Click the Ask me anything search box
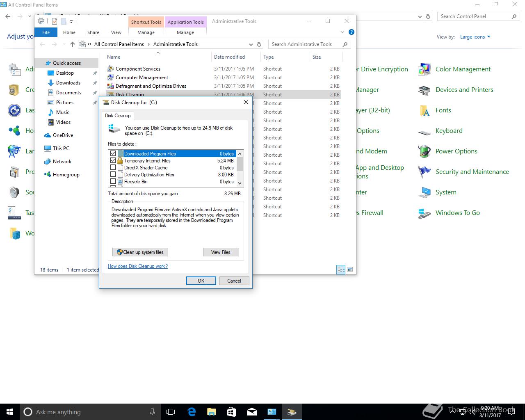This screenshot has height=420, width=525. coord(89,412)
